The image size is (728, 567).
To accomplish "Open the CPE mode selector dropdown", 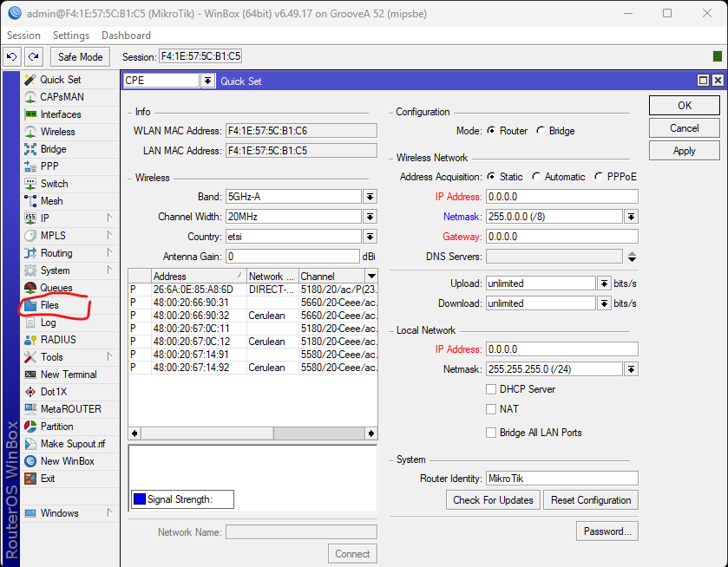I will click(207, 81).
